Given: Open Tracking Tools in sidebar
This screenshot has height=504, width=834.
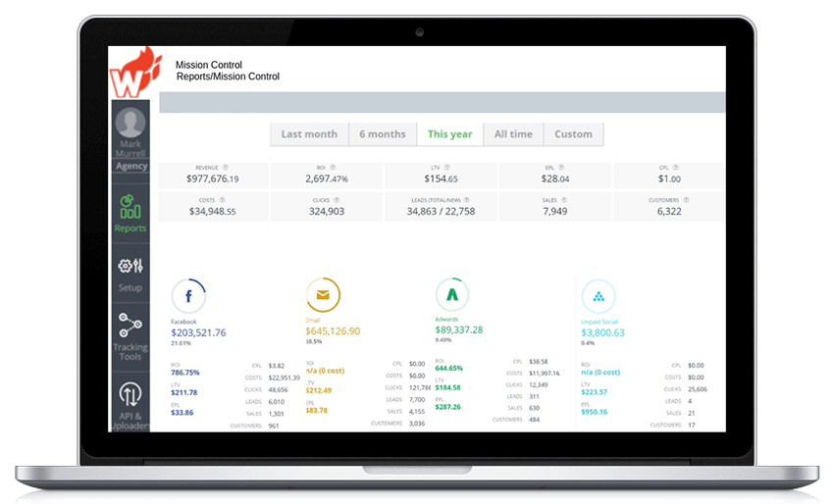Looking at the screenshot, I should point(130,336).
